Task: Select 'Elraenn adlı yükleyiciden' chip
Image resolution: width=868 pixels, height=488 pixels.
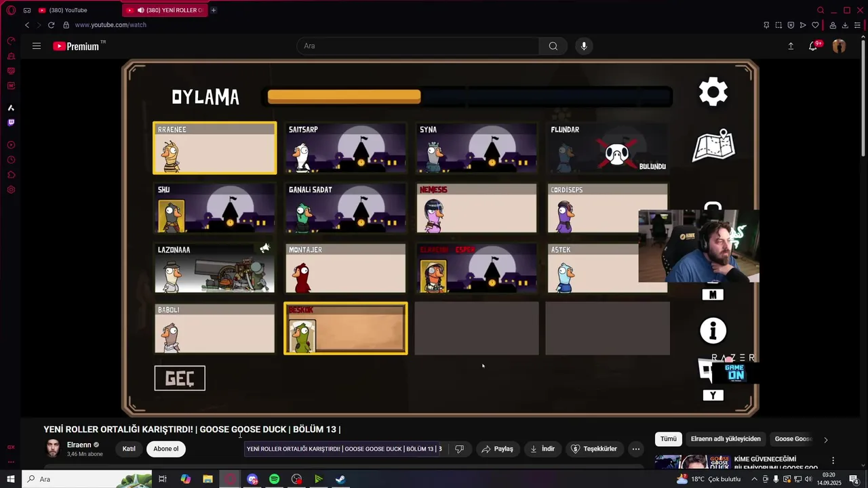Action: coord(726,439)
